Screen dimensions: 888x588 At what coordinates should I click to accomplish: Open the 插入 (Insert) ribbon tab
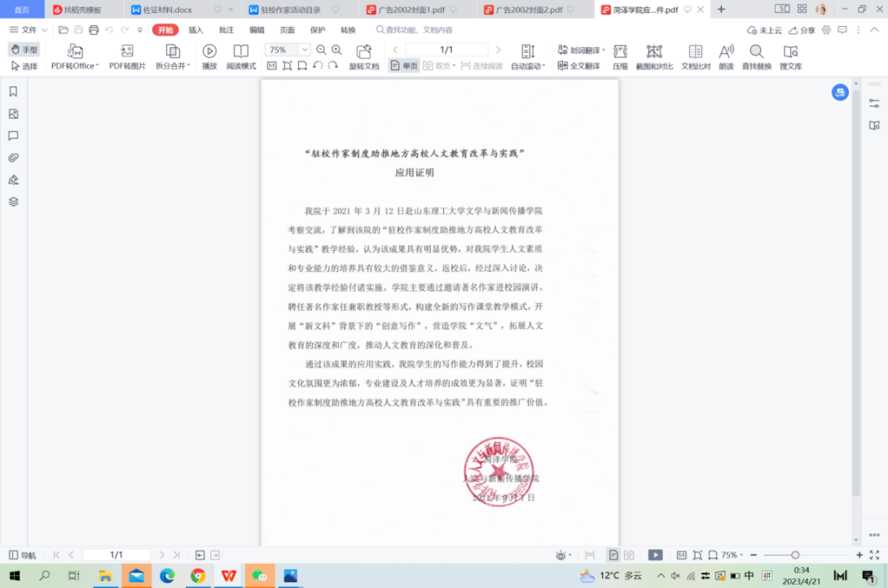196,30
